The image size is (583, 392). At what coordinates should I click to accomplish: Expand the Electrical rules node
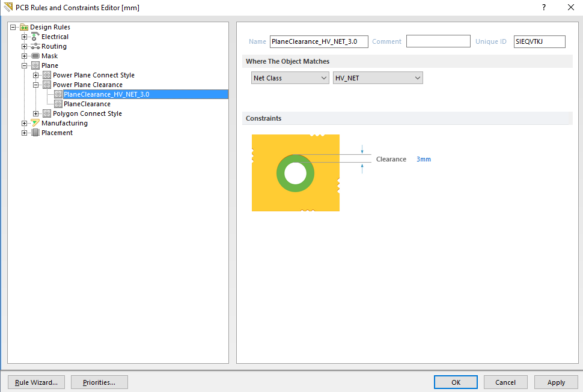tap(25, 37)
